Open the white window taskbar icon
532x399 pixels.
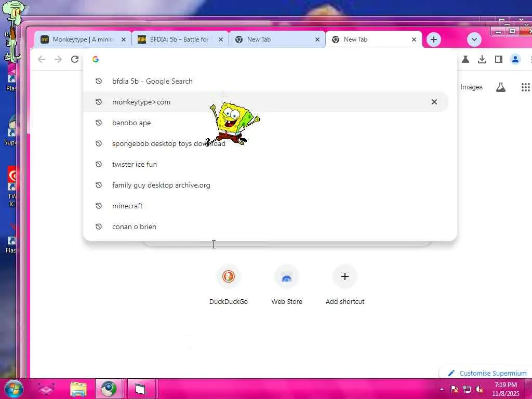point(140,389)
